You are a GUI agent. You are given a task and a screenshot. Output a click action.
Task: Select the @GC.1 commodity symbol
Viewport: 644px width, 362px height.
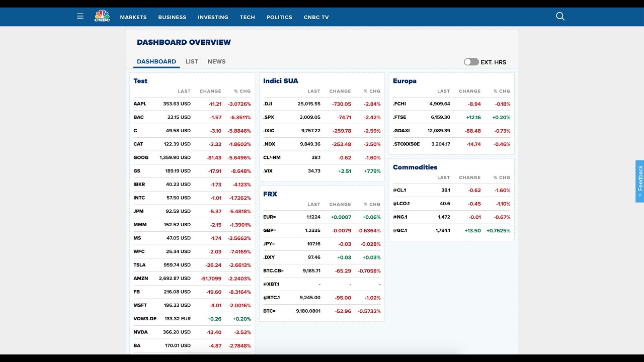[x=400, y=231]
